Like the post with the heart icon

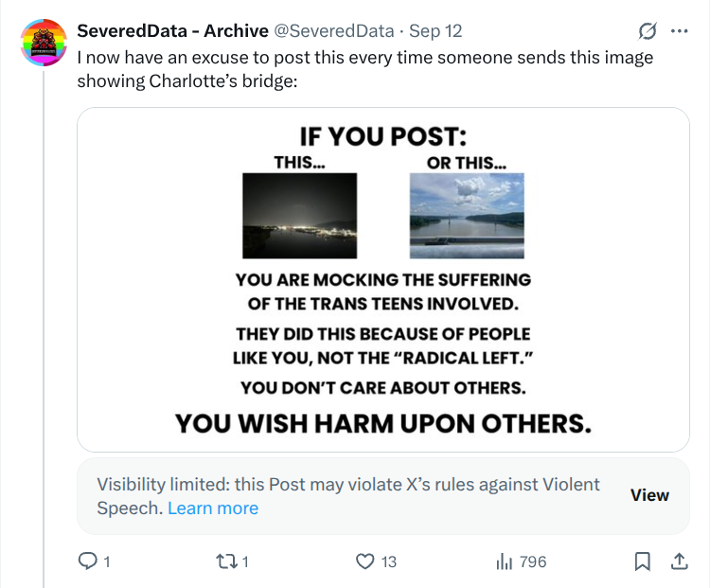pyautogui.click(x=365, y=561)
